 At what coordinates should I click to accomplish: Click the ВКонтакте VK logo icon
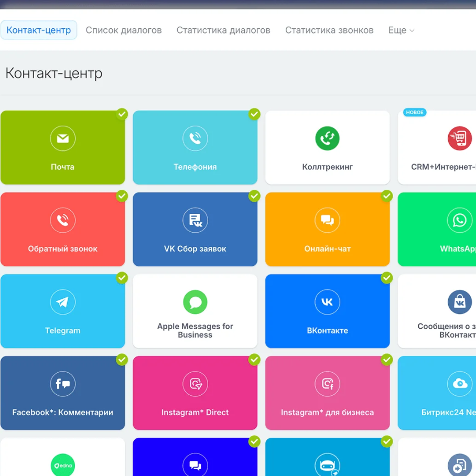(327, 302)
